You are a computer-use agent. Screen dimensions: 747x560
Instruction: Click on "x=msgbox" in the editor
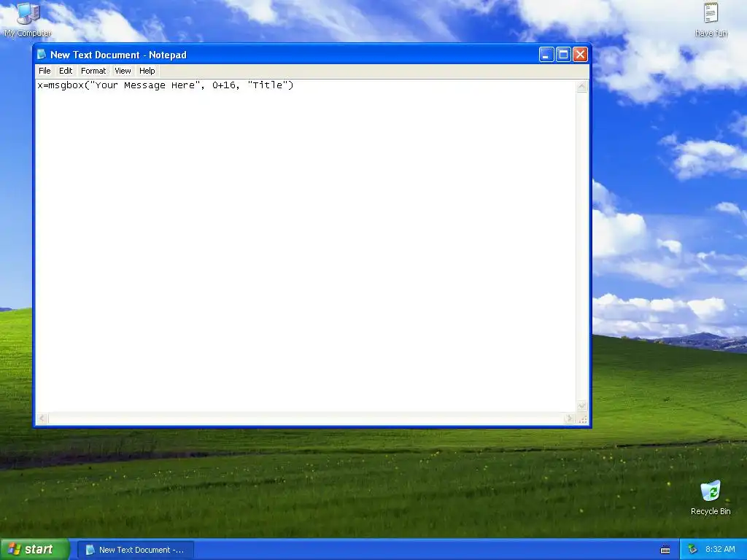pyautogui.click(x=61, y=85)
